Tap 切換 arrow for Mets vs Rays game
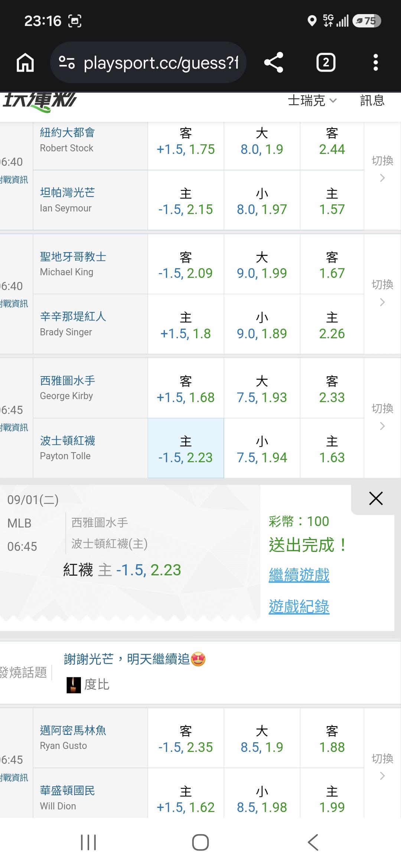This screenshot has width=401, height=868. point(382,169)
